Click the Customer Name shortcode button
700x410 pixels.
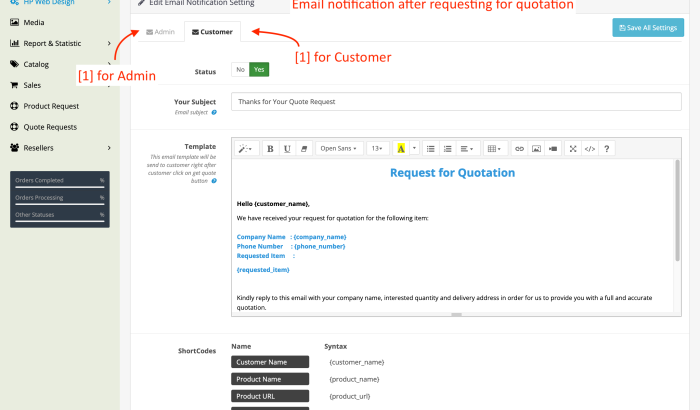pos(270,362)
